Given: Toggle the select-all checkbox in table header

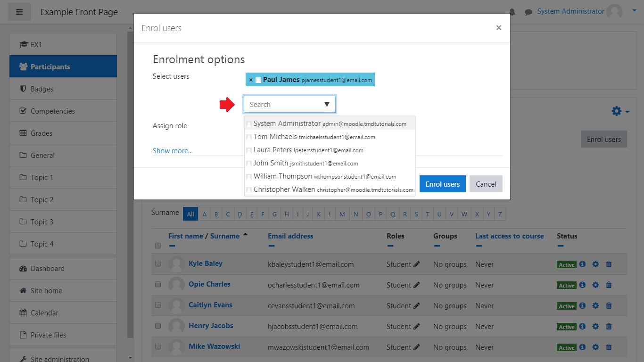Looking at the screenshot, I should click(x=158, y=246).
